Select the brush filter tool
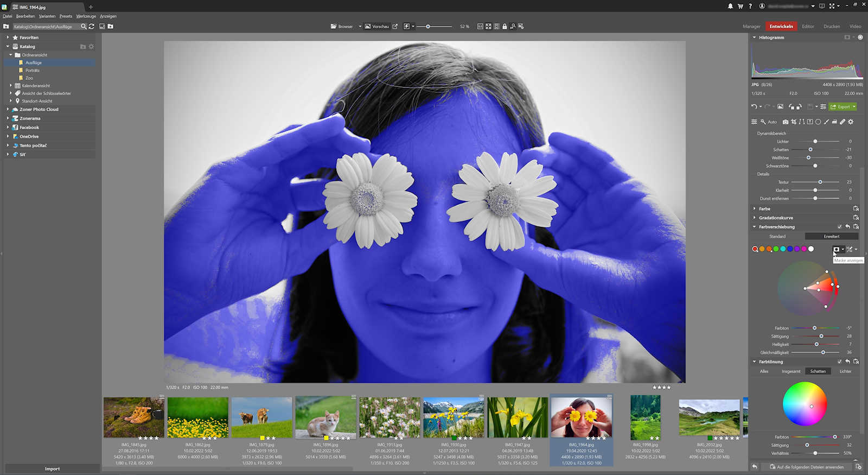The width and height of the screenshot is (868, 475). [x=826, y=122]
